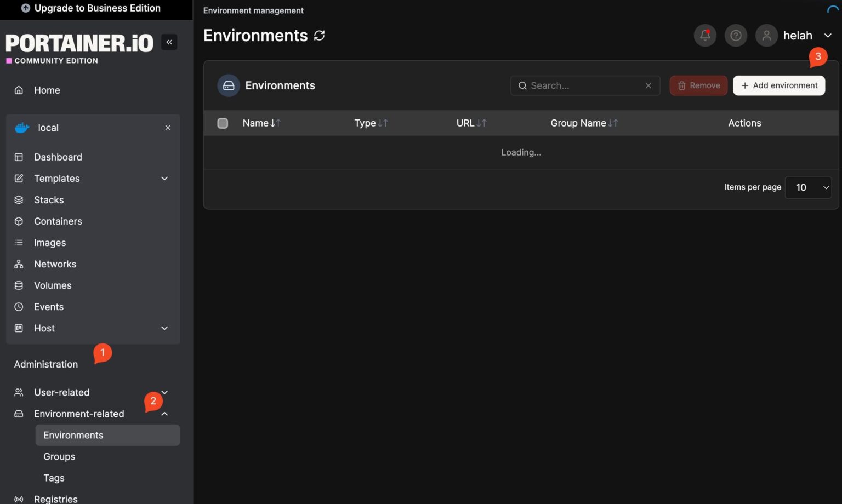Go to Groups in the sidebar
Screen dimensions: 842x504
(x=59, y=456)
